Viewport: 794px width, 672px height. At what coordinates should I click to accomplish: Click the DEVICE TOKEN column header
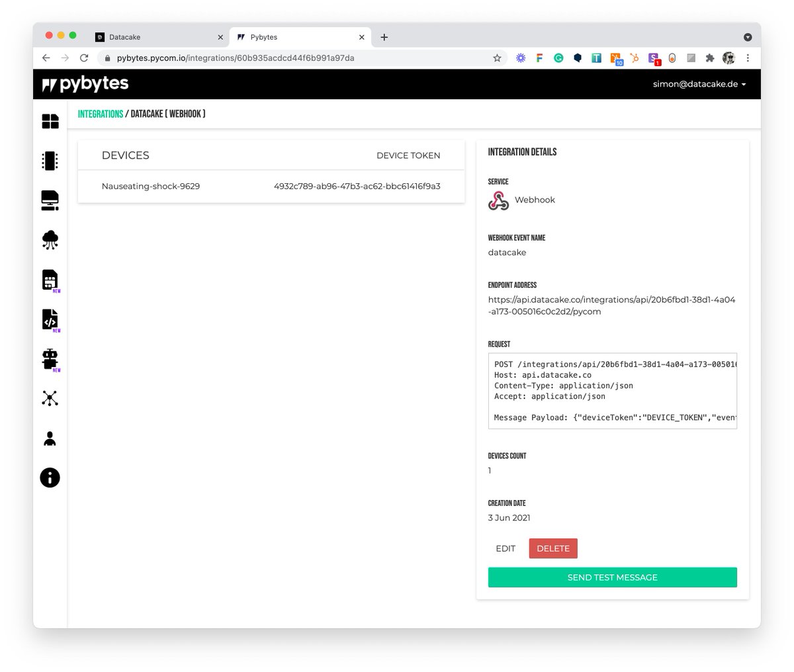point(408,155)
